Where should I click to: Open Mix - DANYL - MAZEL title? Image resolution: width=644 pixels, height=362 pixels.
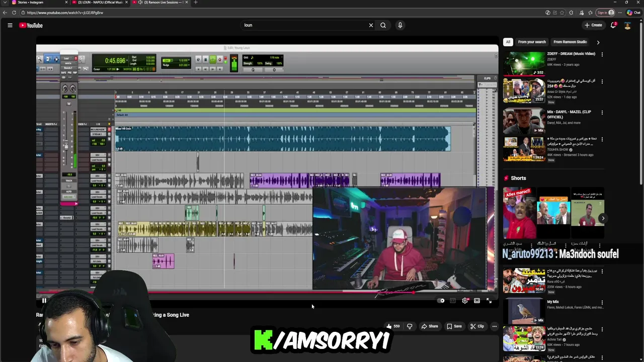pyautogui.click(x=569, y=114)
